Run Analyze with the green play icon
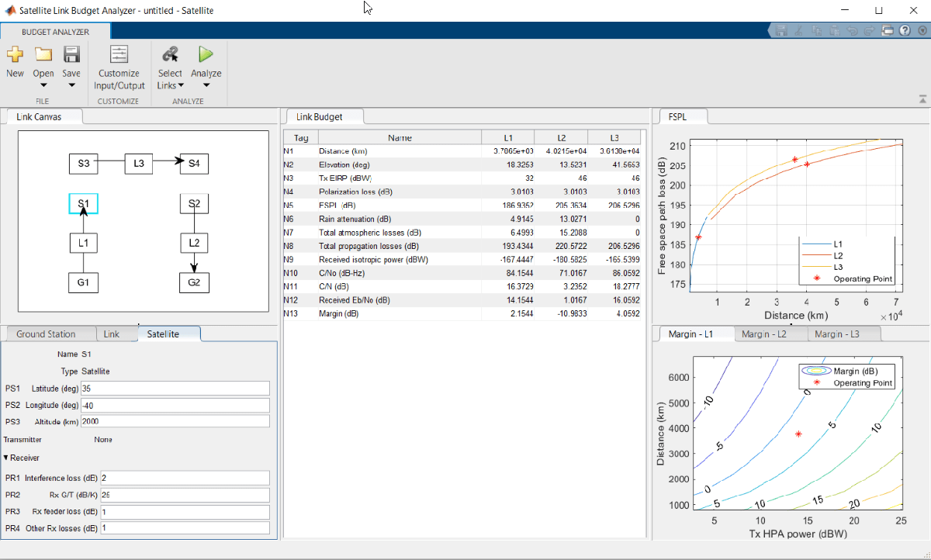Viewport: 931px width, 560px height. point(206,54)
